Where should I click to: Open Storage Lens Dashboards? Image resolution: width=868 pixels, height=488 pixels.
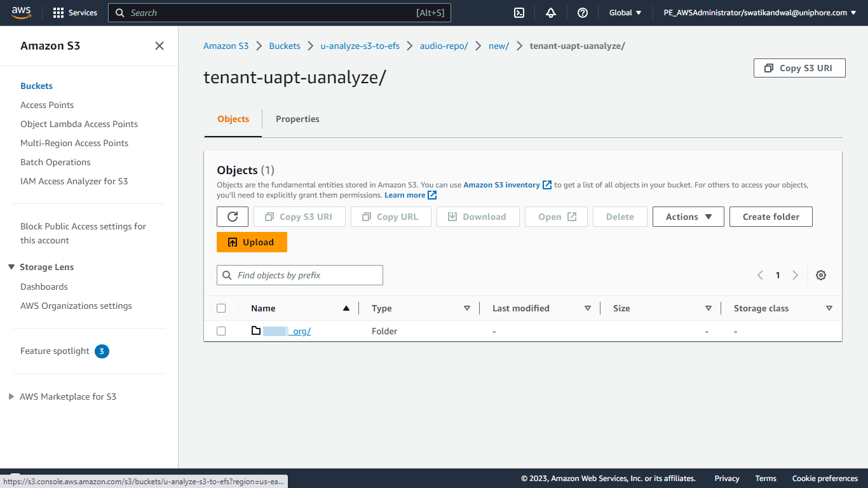click(44, 287)
